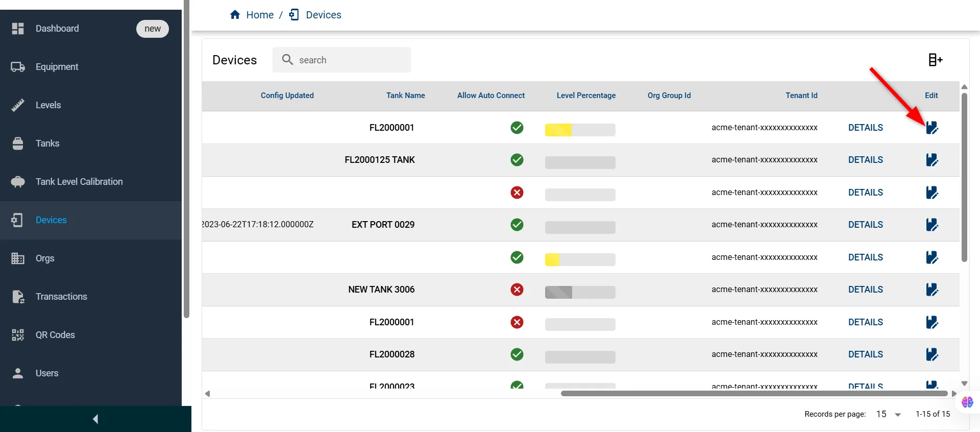This screenshot has height=432, width=980.
Task: Toggle auto connect on first FL2000001 row
Action: [517, 128]
